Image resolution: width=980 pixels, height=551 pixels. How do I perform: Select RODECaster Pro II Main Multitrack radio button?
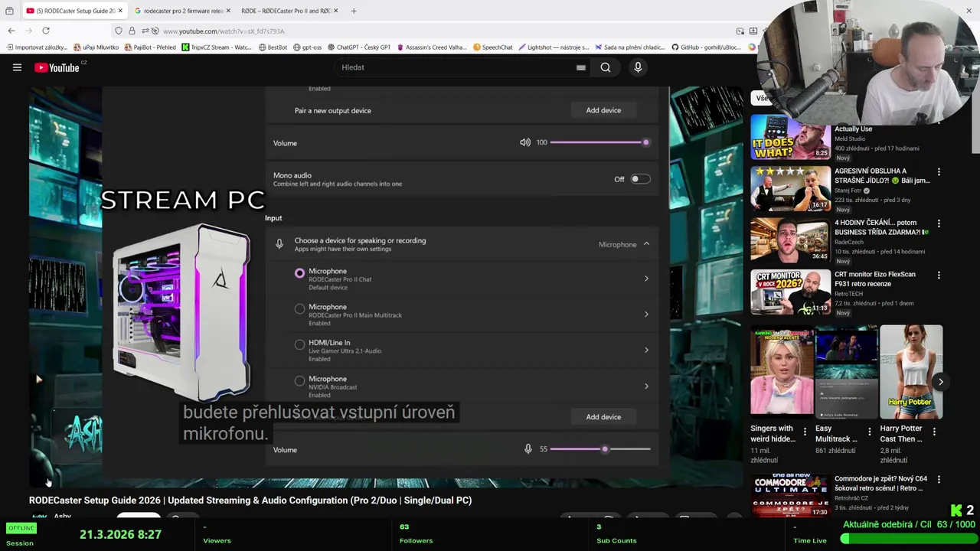click(x=299, y=308)
